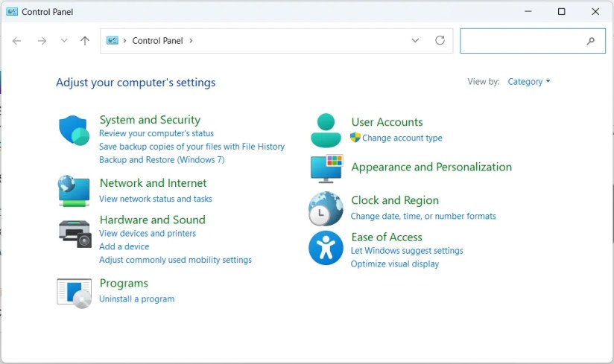Viewport: 614px width, 364px height.
Task: Adjust commonly used mobility settings
Action: coord(175,260)
